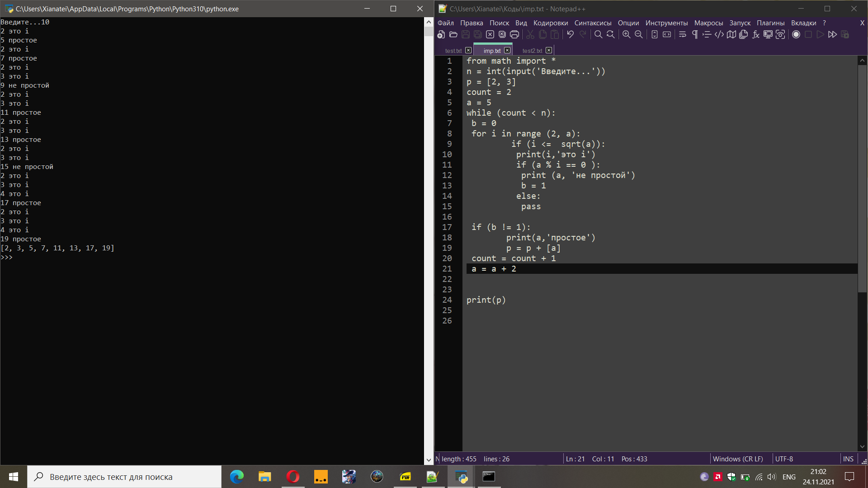Place cursor on line 24 print(p)
The height and width of the screenshot is (488, 868).
click(x=486, y=300)
